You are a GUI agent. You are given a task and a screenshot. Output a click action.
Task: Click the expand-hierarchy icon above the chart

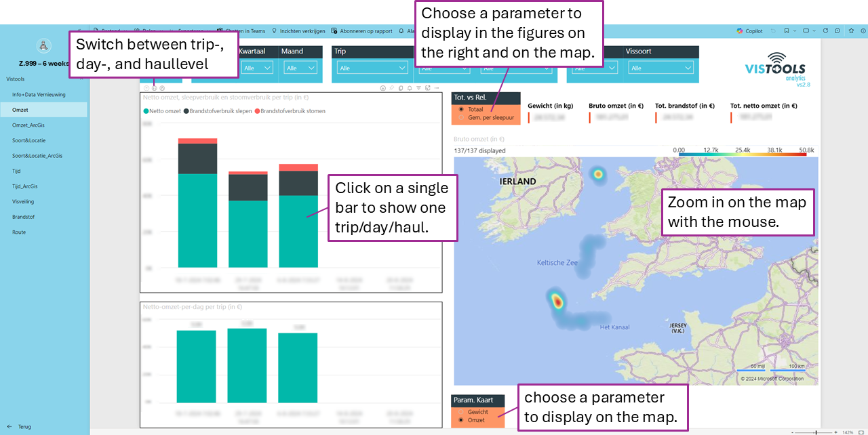[x=162, y=88]
